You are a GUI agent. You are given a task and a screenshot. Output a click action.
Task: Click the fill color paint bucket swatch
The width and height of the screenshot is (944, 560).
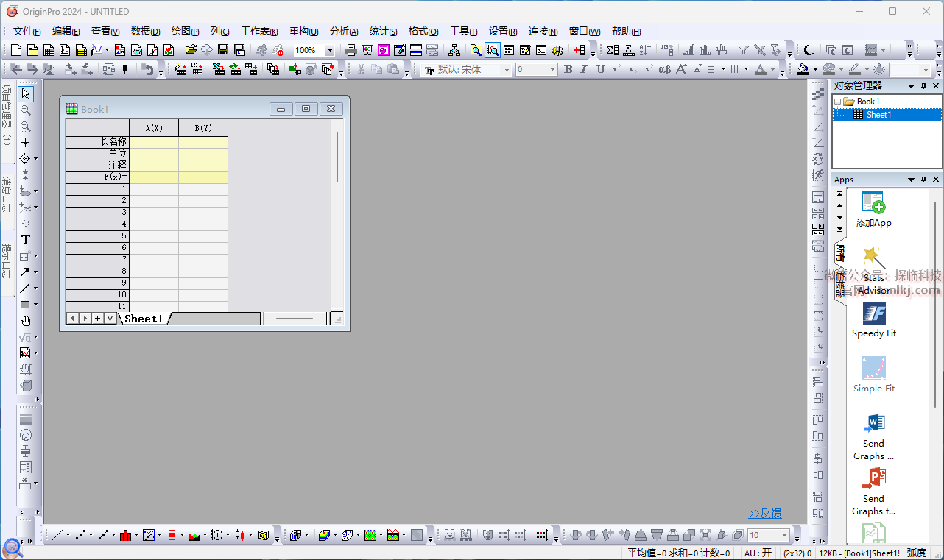point(803,69)
